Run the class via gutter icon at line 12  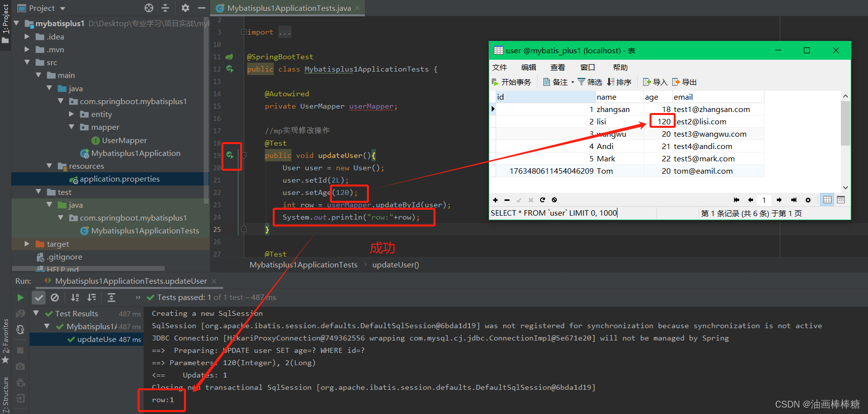click(230, 69)
